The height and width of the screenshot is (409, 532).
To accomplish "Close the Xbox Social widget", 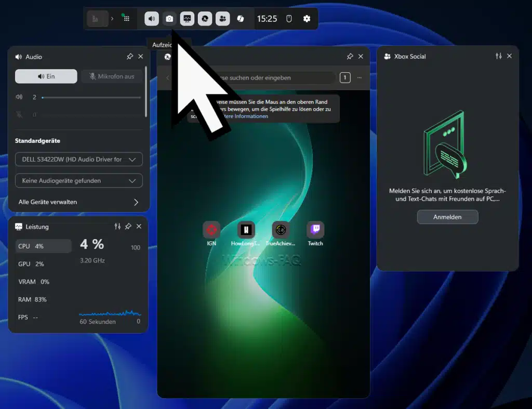I will pos(509,56).
